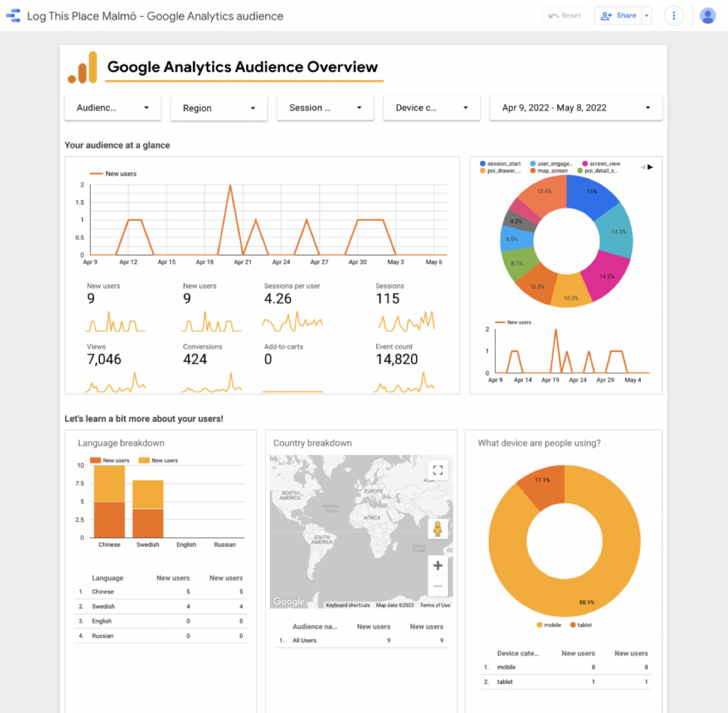Go to next page of pie chart legend
Viewport: 728px width, 713px height.
tap(651, 167)
